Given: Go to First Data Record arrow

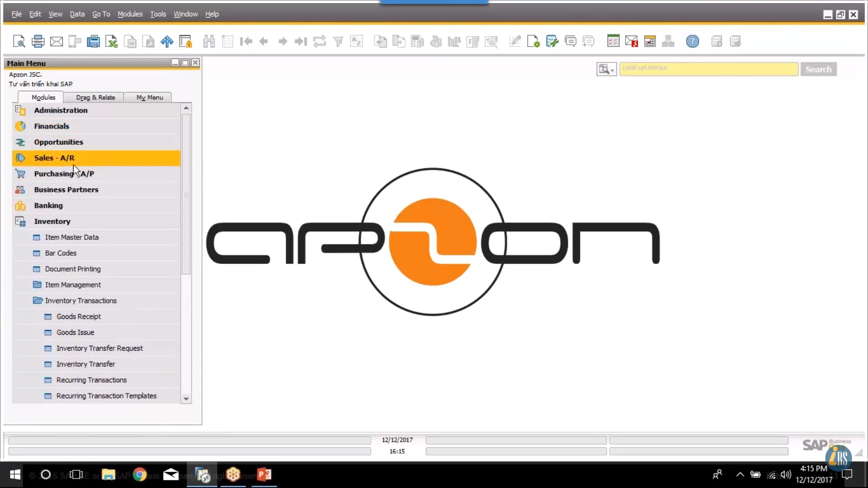Looking at the screenshot, I should [x=246, y=42].
